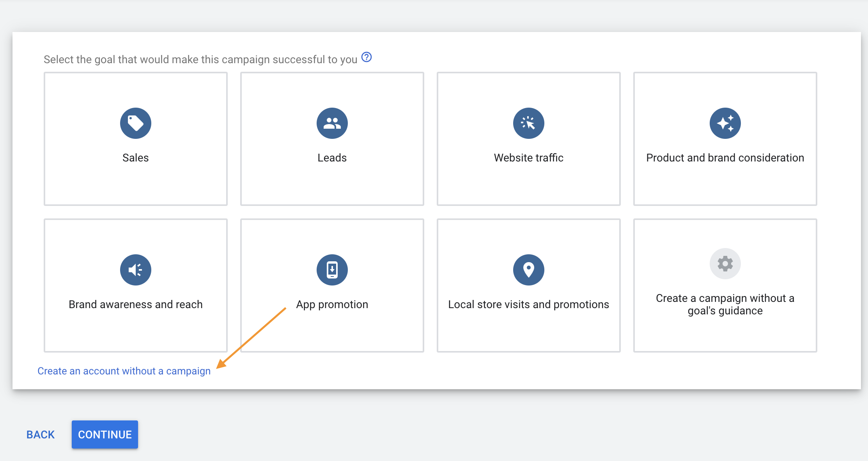Select the App promotion label
Image resolution: width=868 pixels, height=461 pixels.
tap(332, 304)
